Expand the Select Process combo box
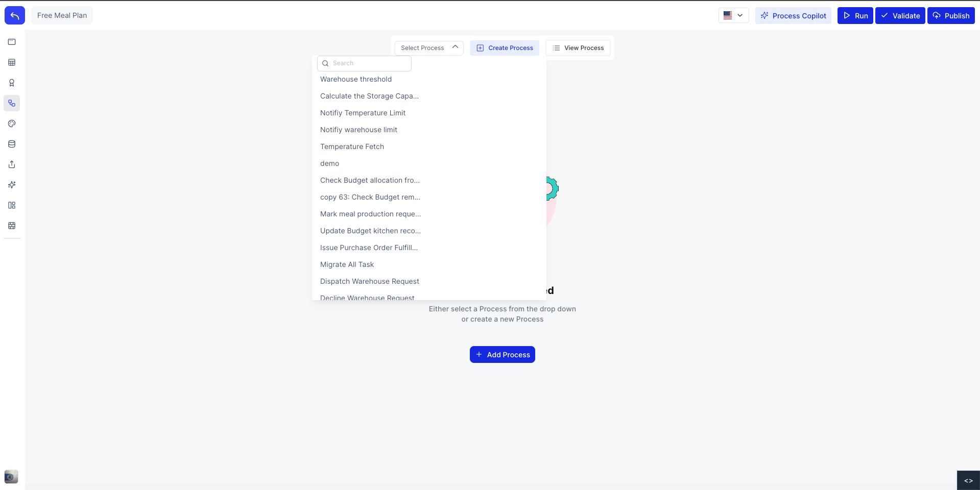The height and width of the screenshot is (490, 980). 428,47
